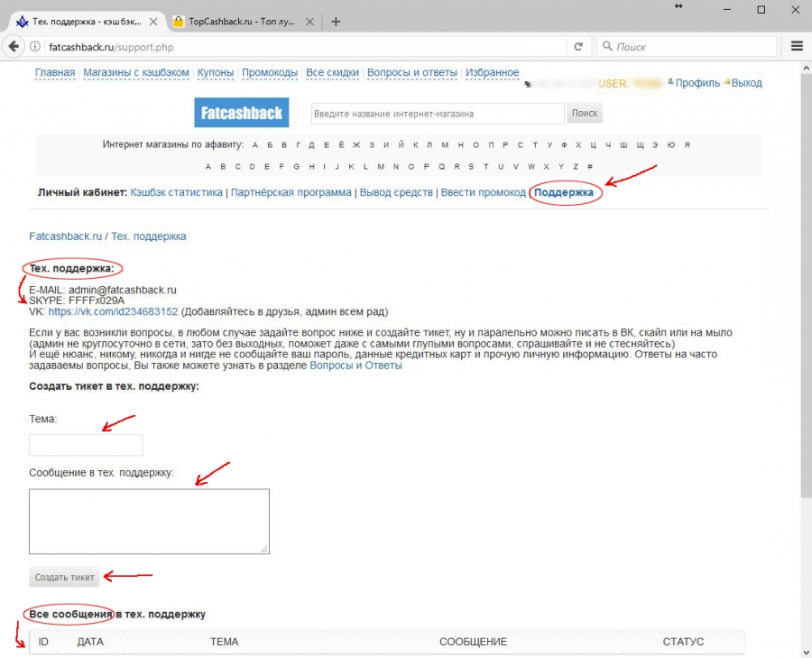Select Cyrillic letter Л in alphabet

(x=429, y=145)
